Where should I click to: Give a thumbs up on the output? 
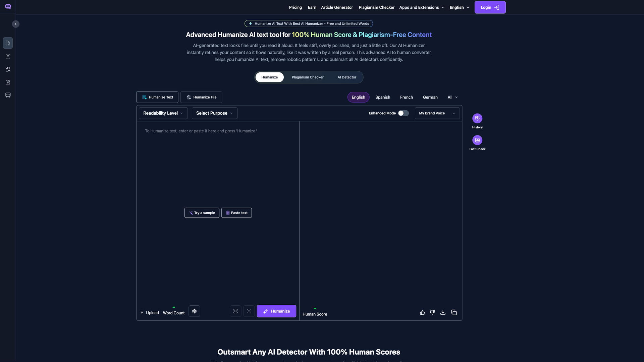[422, 312]
